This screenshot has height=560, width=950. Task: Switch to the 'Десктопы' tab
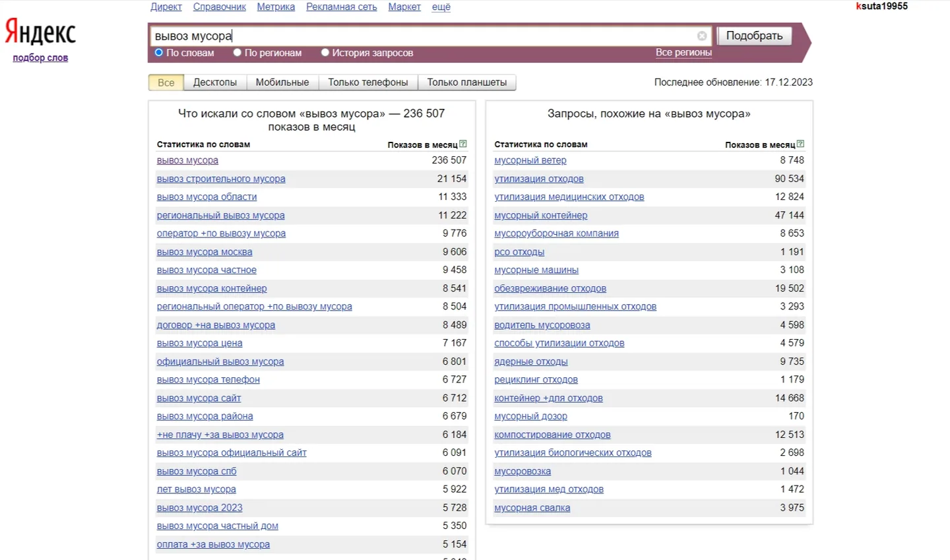coord(215,82)
